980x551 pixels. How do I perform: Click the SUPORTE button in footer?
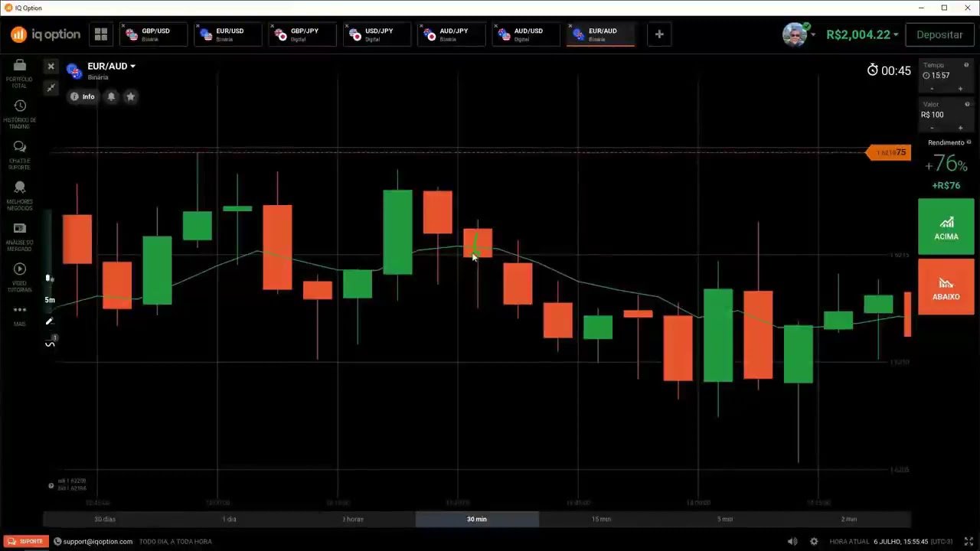pyautogui.click(x=26, y=541)
